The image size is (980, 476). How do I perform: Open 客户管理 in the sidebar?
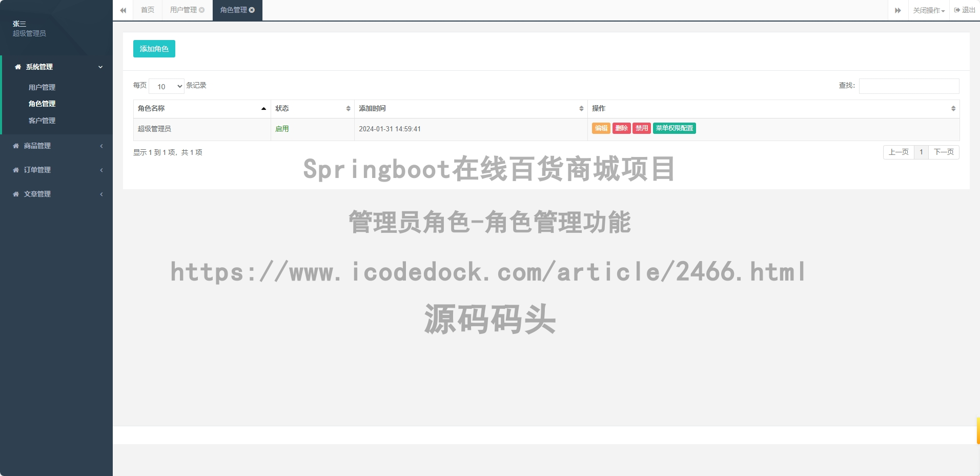tap(42, 121)
